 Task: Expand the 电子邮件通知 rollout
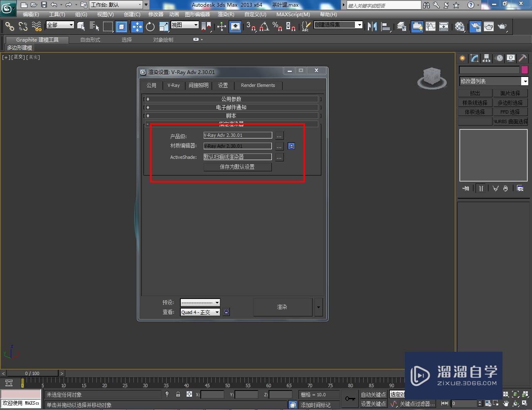231,107
